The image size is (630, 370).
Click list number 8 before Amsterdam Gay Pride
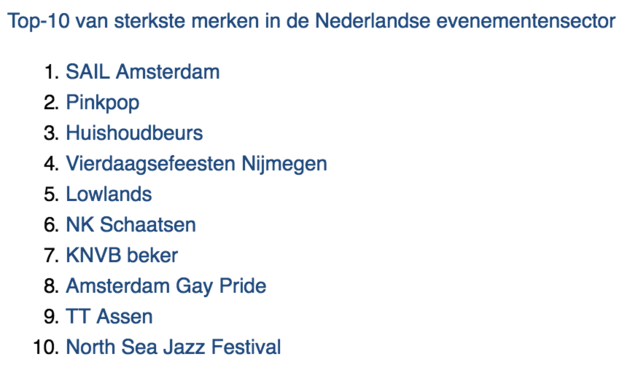pos(52,286)
